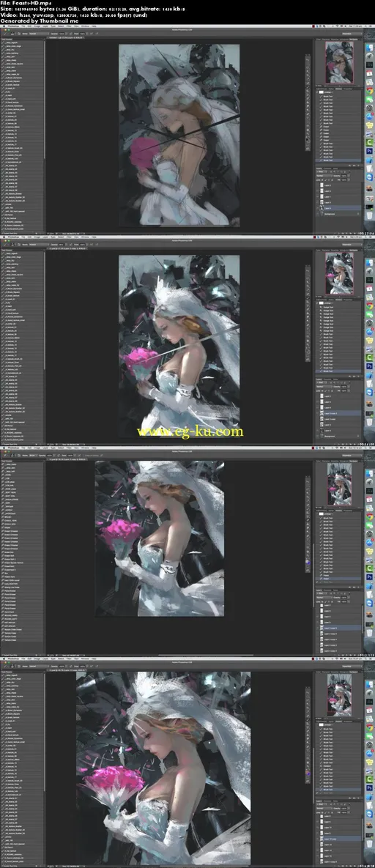This screenshot has height=868, width=375.
Task: Select the History tab in first frame
Action: pyautogui.click(x=338, y=89)
